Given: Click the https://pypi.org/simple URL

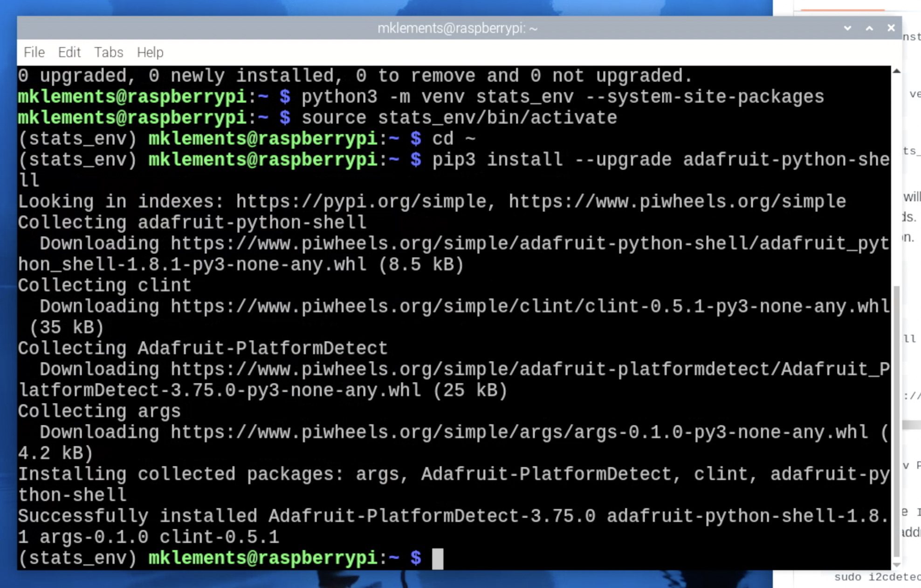Looking at the screenshot, I should [361, 202].
